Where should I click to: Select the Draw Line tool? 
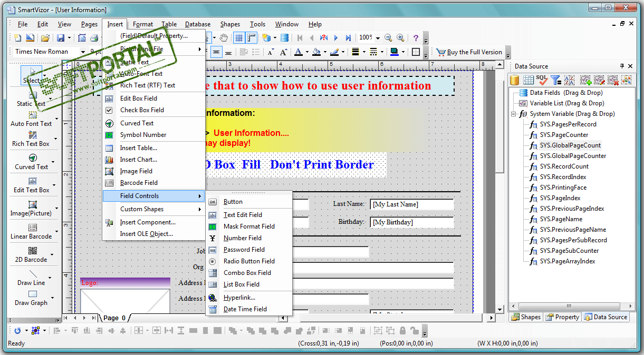pyautogui.click(x=31, y=278)
